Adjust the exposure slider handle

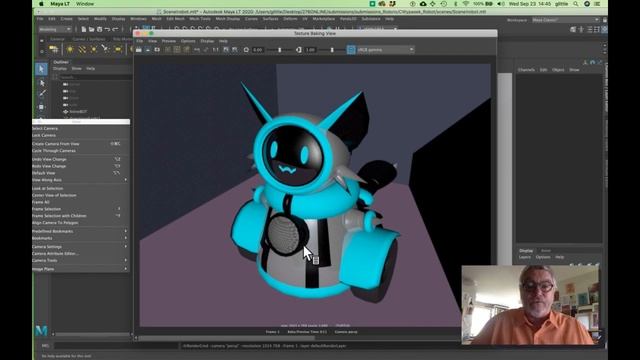pyautogui.click(x=280, y=50)
